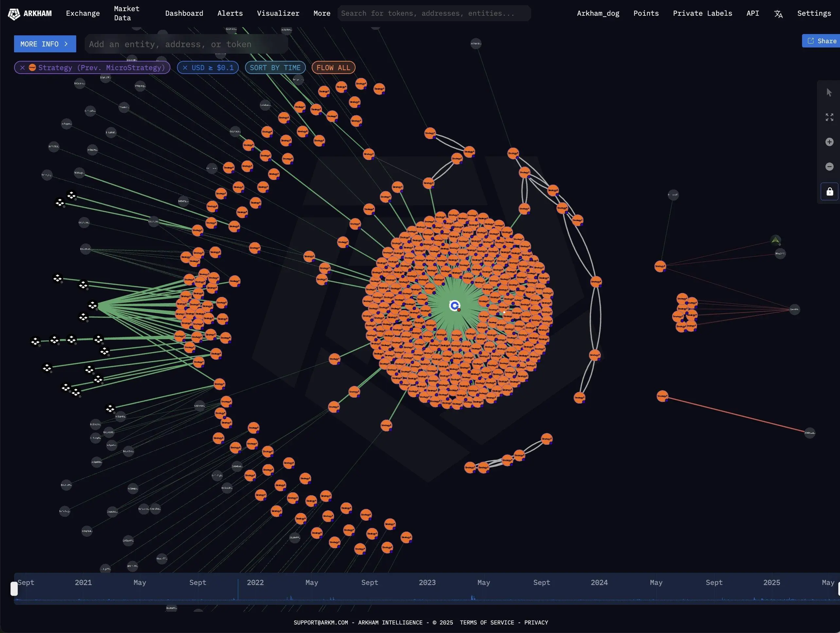Viewport: 840px width, 633px height.
Task: Remove the Strategy entity filter chip
Action: [22, 68]
